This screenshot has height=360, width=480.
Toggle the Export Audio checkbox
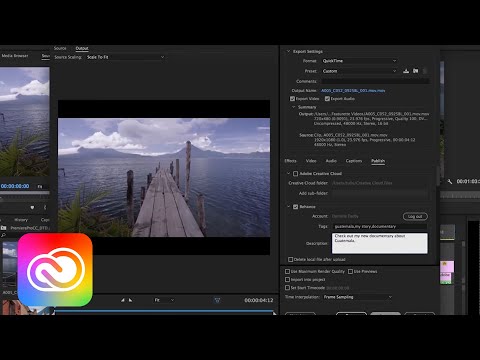tap(327, 99)
